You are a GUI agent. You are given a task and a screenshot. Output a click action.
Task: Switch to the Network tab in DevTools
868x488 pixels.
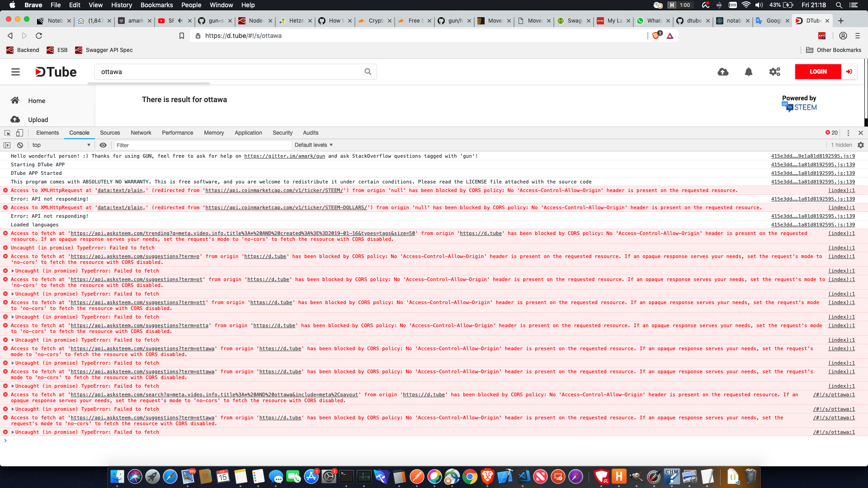(141, 132)
